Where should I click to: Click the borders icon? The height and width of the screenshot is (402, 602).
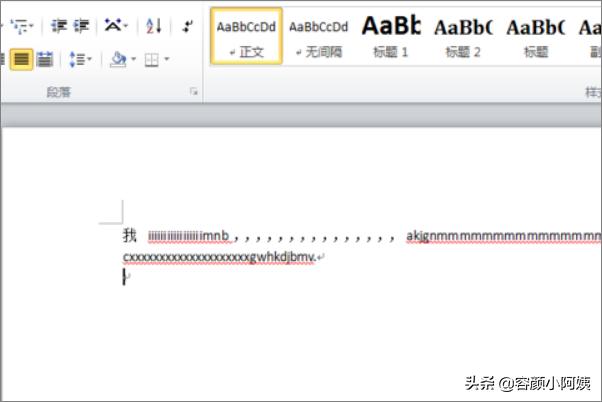coord(151,60)
